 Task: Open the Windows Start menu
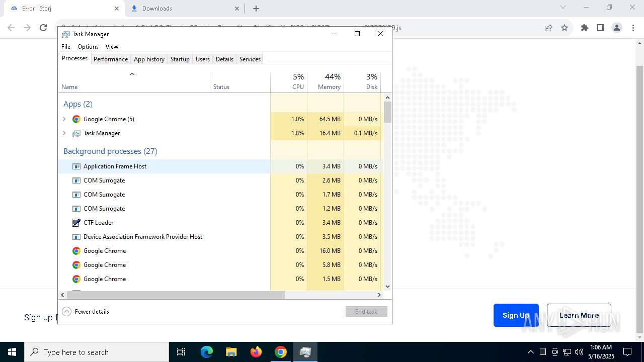[12, 352]
